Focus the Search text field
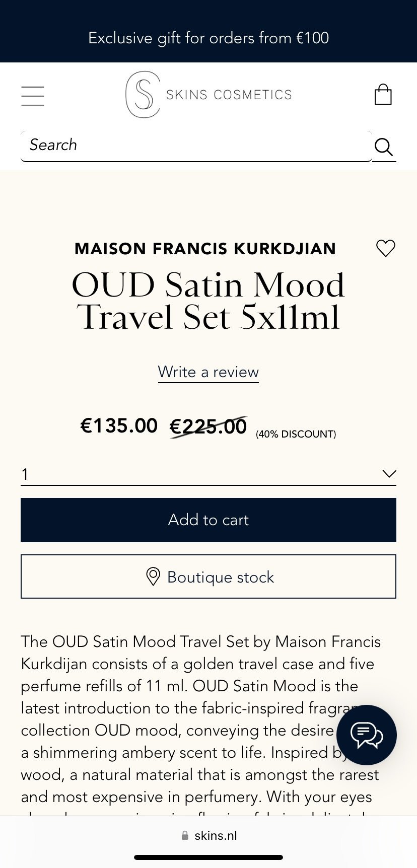 (x=196, y=146)
